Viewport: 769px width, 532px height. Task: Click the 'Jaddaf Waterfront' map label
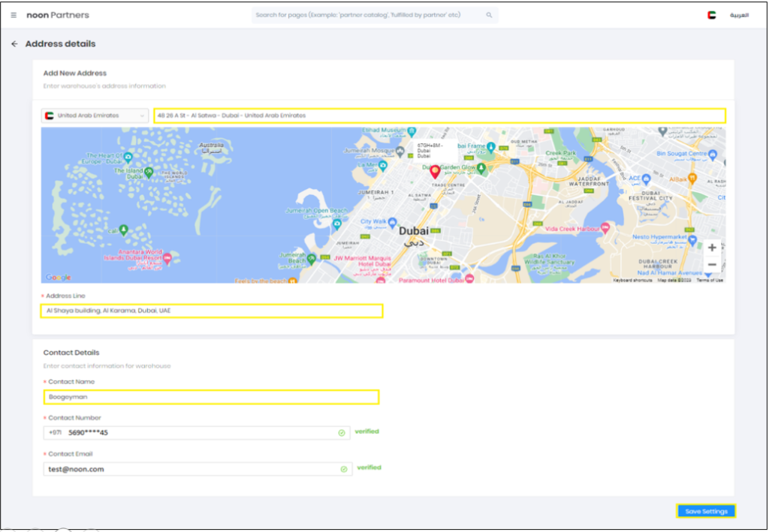coord(589,182)
